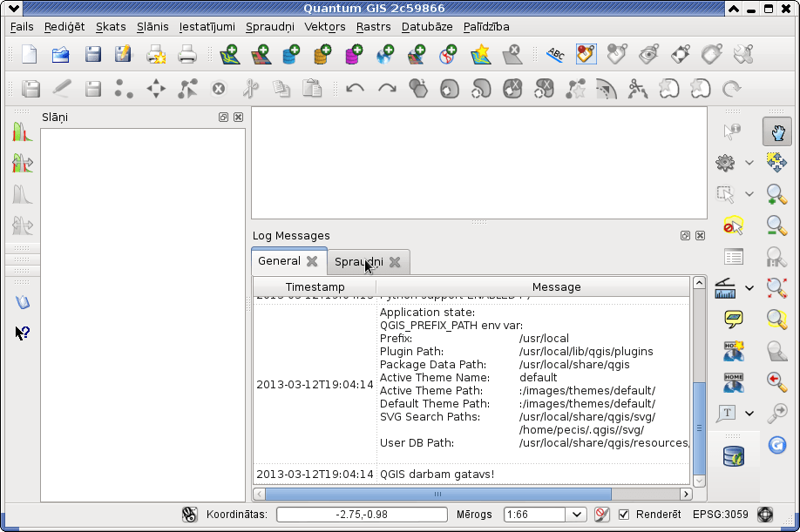Click the What's This help cursor icon
800x532 pixels.
click(23, 333)
